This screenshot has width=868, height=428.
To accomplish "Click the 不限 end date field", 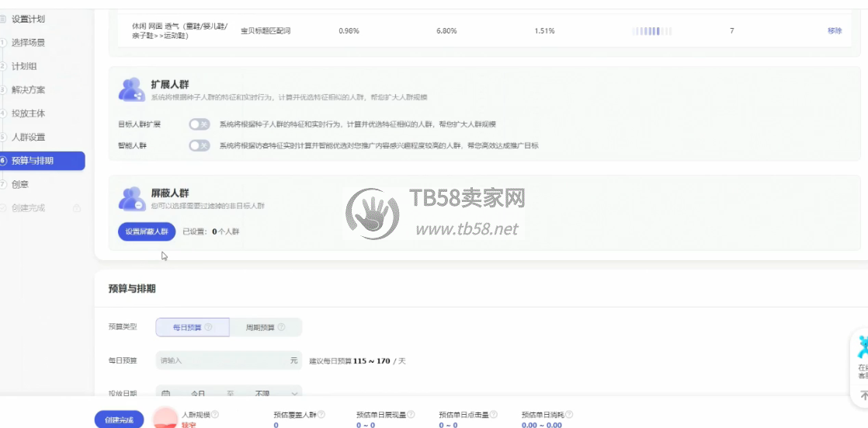I will click(x=262, y=394).
